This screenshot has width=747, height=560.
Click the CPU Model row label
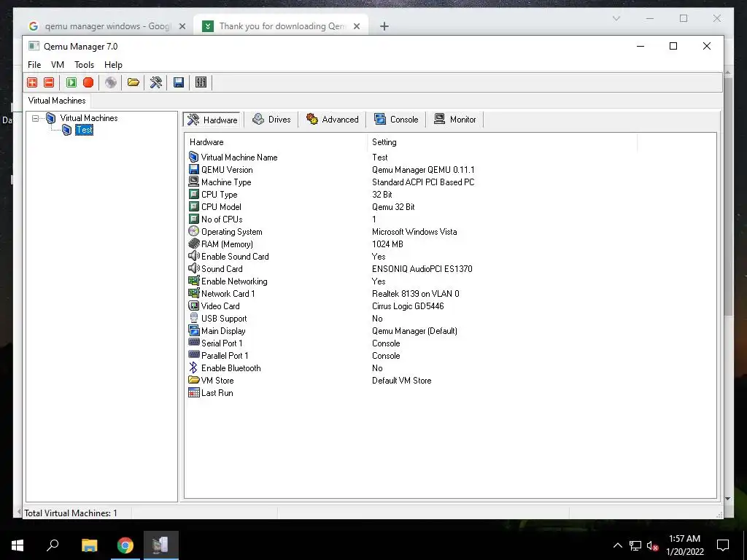pyautogui.click(x=221, y=206)
